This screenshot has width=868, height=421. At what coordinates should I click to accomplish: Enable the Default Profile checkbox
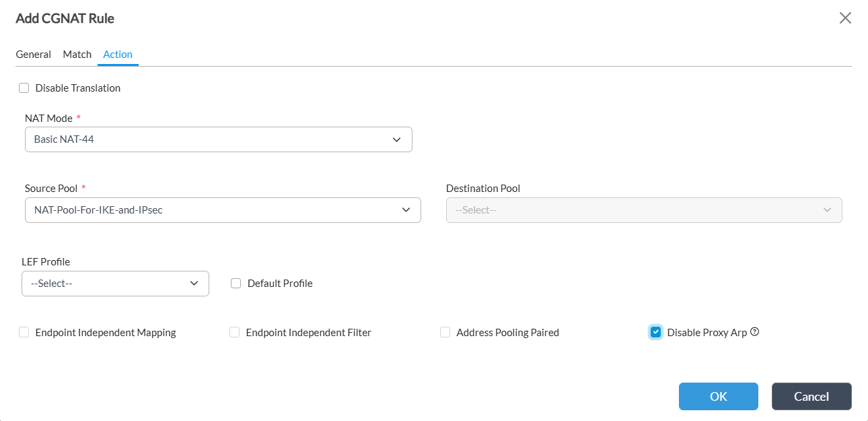point(236,284)
